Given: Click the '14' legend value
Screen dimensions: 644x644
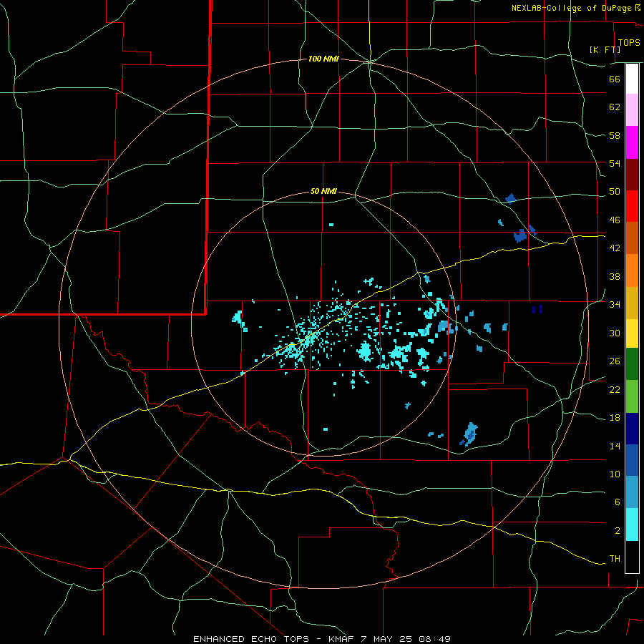Looking at the screenshot, I should [x=615, y=446].
